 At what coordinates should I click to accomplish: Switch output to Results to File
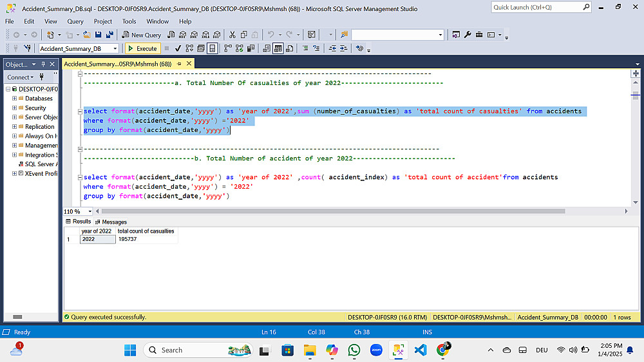click(x=290, y=48)
